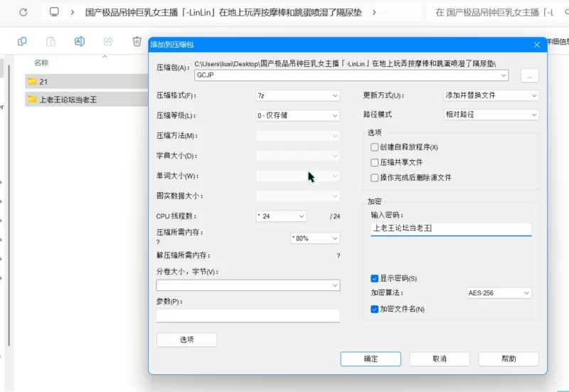Screen dimensions: 569x392
Task: Click the 选项 button
Action: pyautogui.click(x=186, y=340)
